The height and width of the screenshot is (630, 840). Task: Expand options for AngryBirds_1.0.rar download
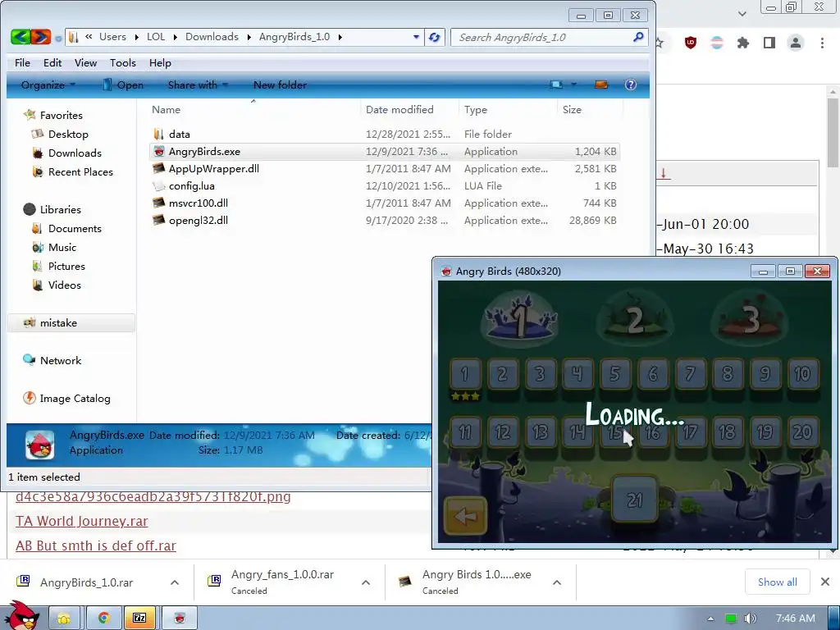(175, 582)
